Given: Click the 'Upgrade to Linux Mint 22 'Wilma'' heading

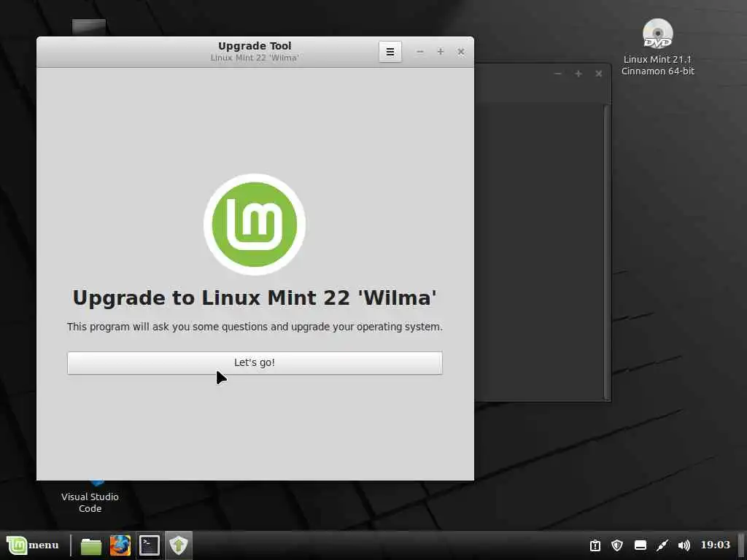Looking at the screenshot, I should 255,298.
